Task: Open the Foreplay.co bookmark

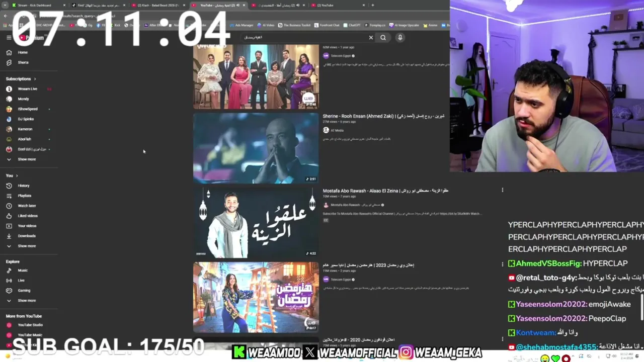Action: point(375,25)
